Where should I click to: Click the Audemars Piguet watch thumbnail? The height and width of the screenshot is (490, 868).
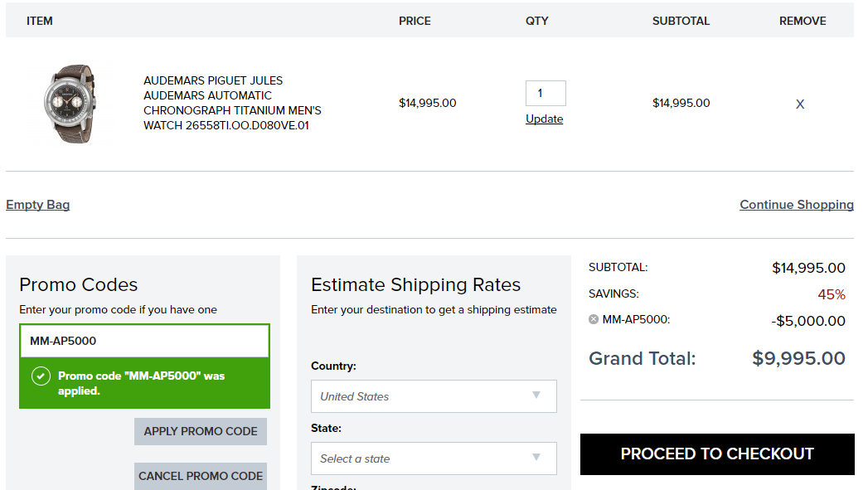click(x=71, y=103)
